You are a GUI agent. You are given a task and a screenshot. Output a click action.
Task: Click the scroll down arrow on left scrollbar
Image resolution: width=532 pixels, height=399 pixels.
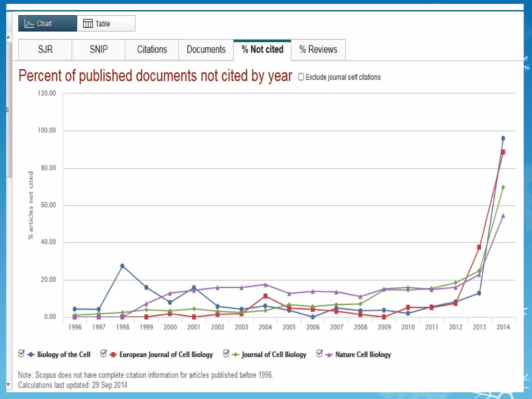tap(9, 384)
